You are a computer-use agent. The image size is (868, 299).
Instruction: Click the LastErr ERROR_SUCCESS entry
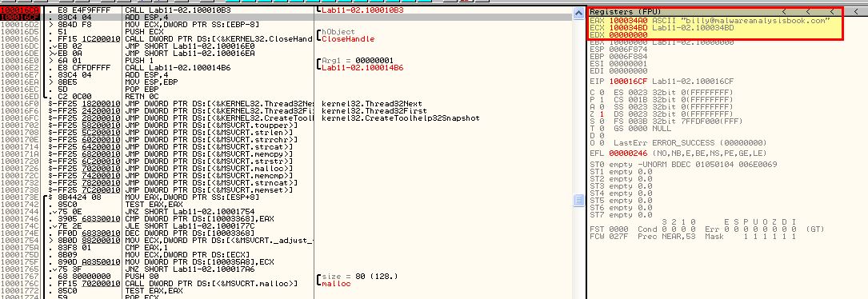pyautogui.click(x=690, y=142)
